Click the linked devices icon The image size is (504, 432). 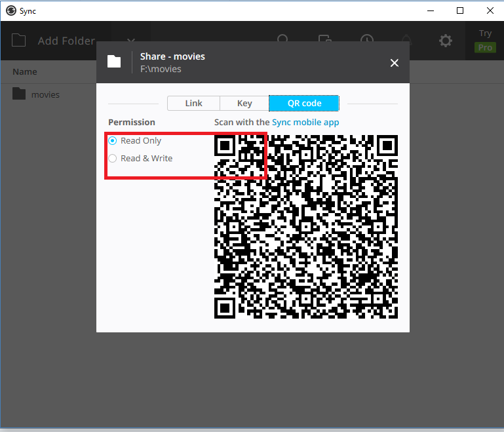tap(324, 38)
